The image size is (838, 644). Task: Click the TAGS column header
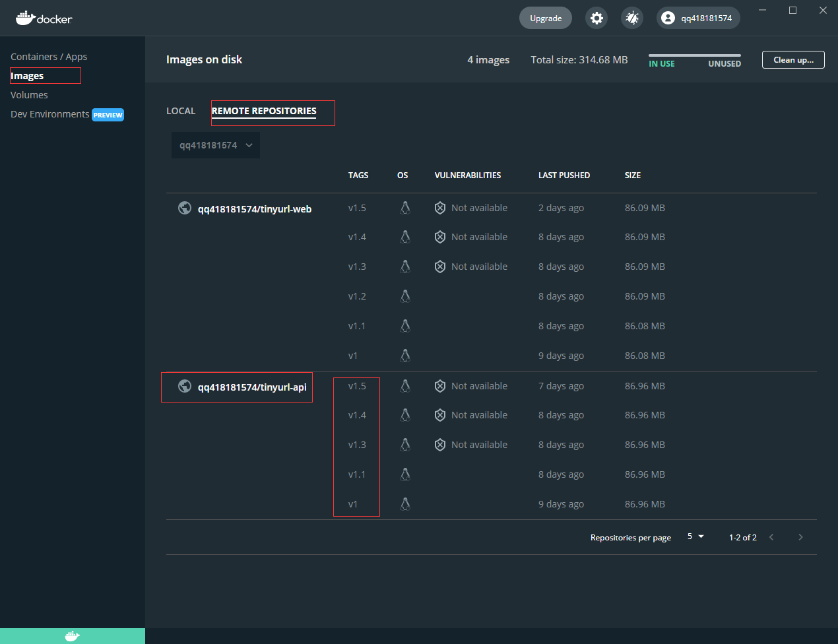(x=358, y=176)
